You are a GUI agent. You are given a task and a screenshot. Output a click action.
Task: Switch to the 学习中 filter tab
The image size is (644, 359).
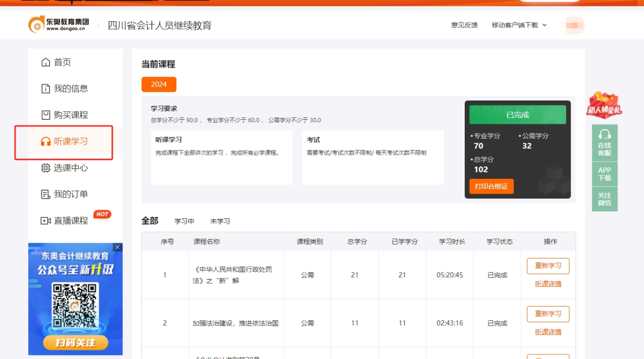pyautogui.click(x=183, y=221)
